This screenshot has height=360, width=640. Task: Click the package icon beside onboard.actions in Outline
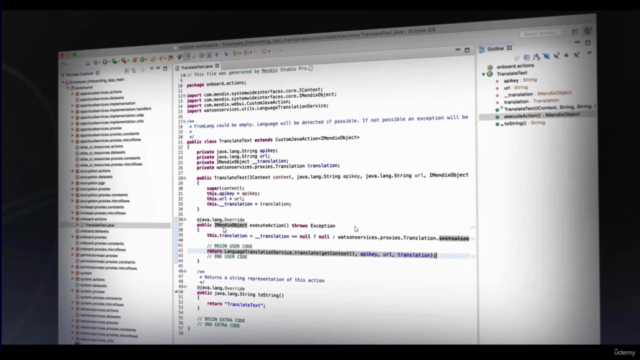click(490, 67)
